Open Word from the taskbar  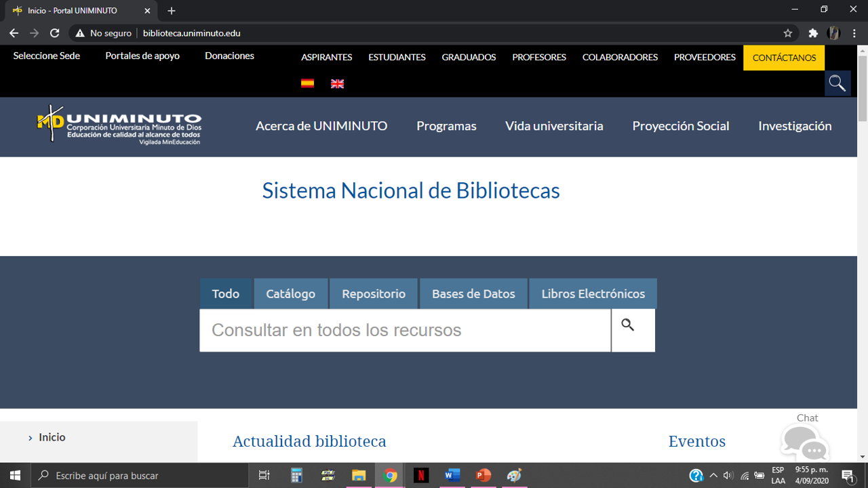point(452,475)
